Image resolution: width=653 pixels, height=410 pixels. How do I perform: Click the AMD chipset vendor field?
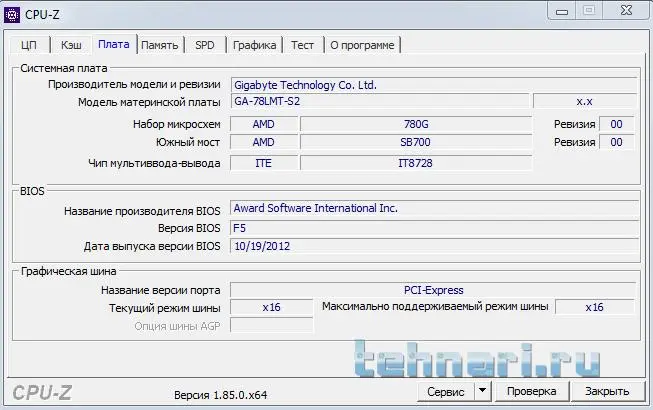pyautogui.click(x=264, y=124)
